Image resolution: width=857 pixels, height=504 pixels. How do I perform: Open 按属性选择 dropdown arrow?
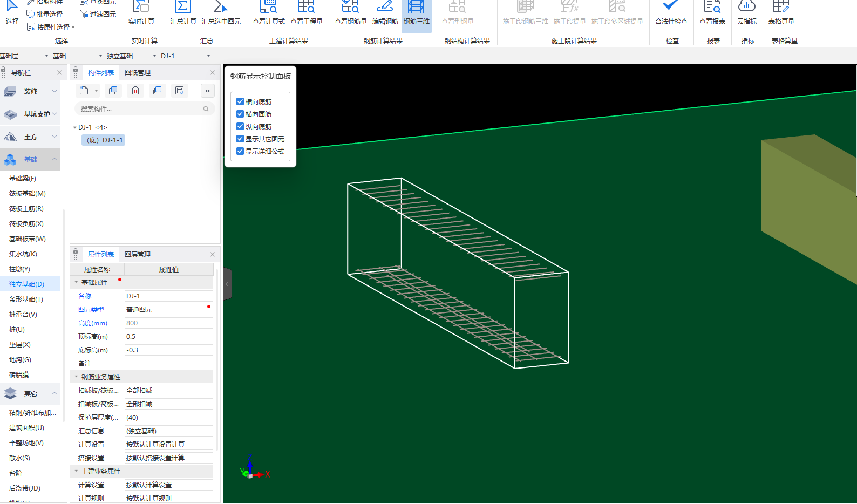point(73,28)
